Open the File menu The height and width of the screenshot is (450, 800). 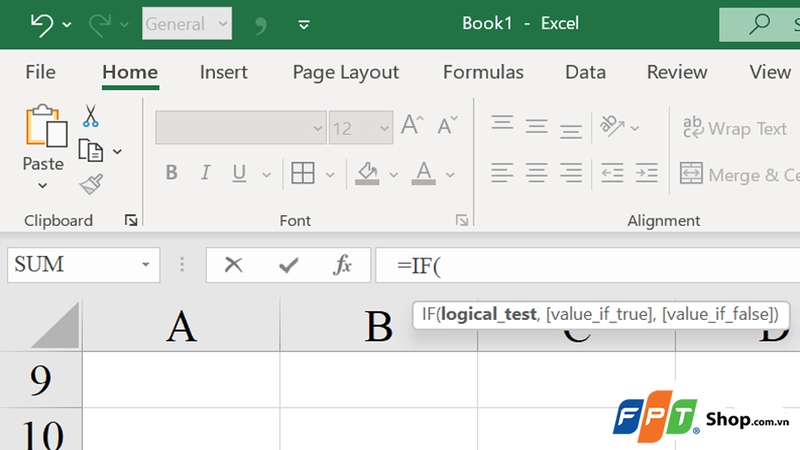click(x=40, y=72)
